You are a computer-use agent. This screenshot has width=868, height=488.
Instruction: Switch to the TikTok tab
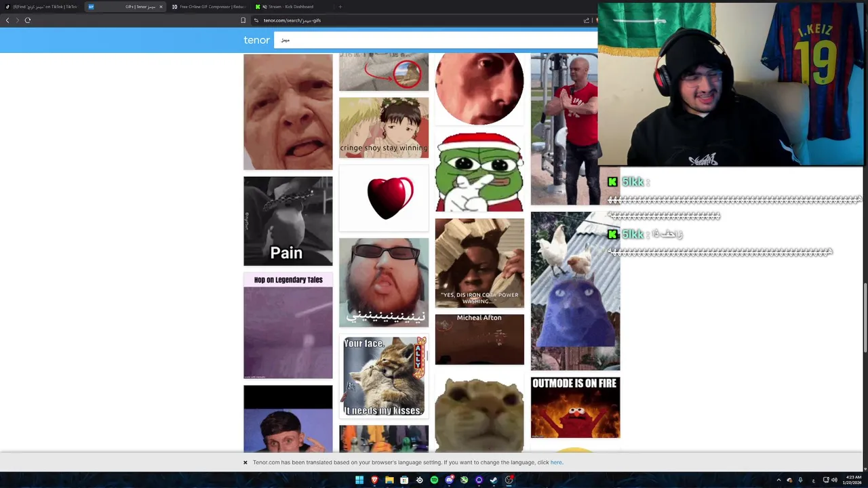42,7
